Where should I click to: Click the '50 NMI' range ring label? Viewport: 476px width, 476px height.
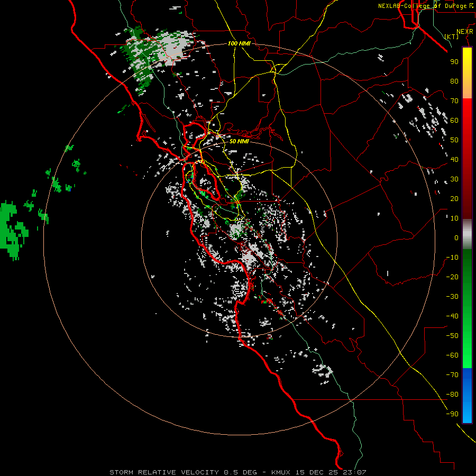click(239, 141)
